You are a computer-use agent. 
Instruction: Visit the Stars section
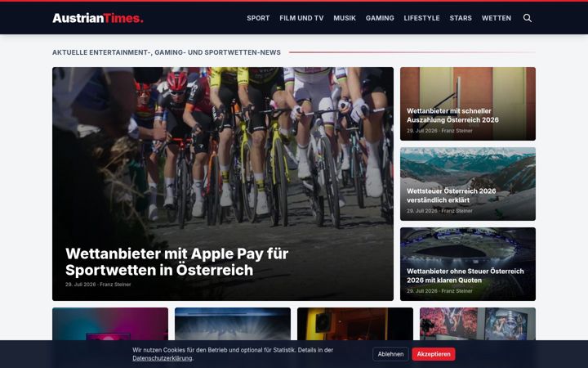click(x=461, y=18)
